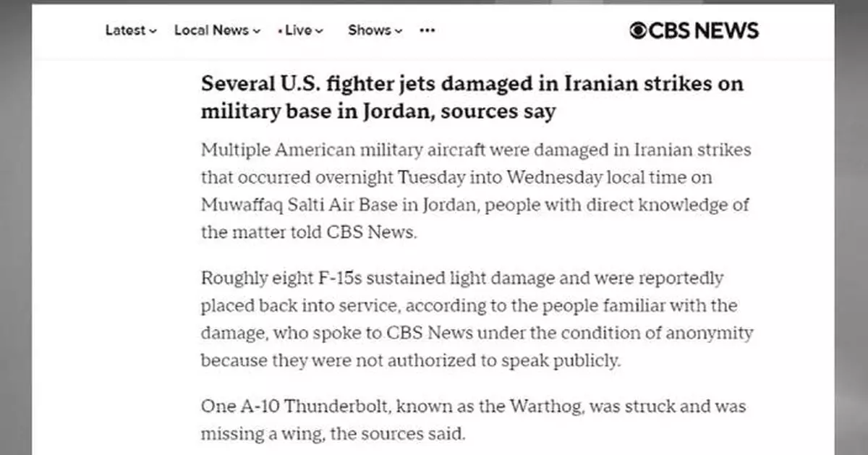Click the CBS eye icon
The height and width of the screenshot is (455, 868).
638,30
